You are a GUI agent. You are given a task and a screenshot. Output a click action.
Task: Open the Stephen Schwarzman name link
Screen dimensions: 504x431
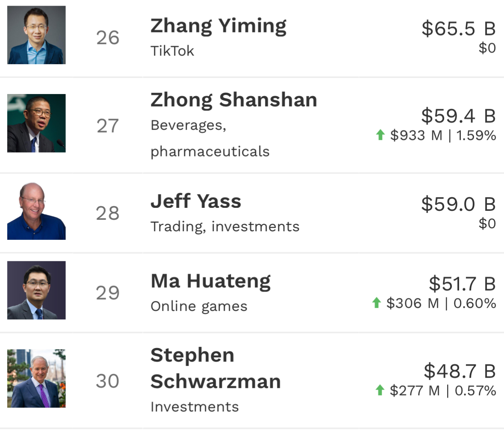[216, 368]
